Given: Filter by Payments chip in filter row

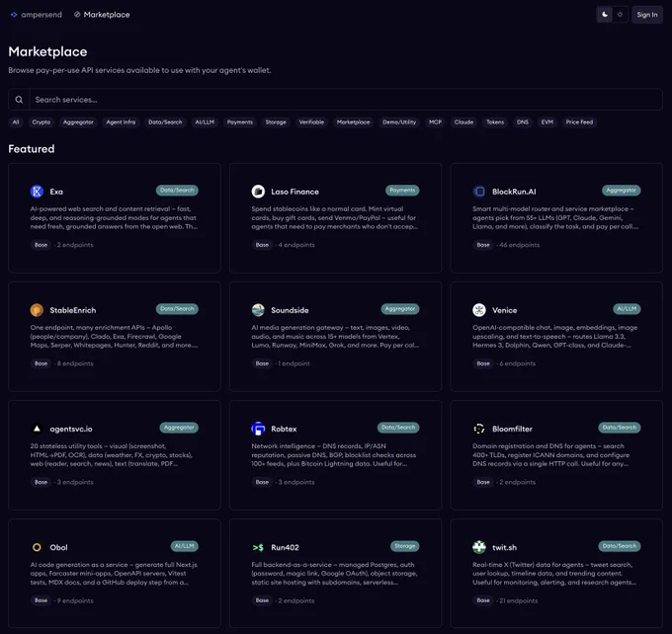Looking at the screenshot, I should point(239,122).
